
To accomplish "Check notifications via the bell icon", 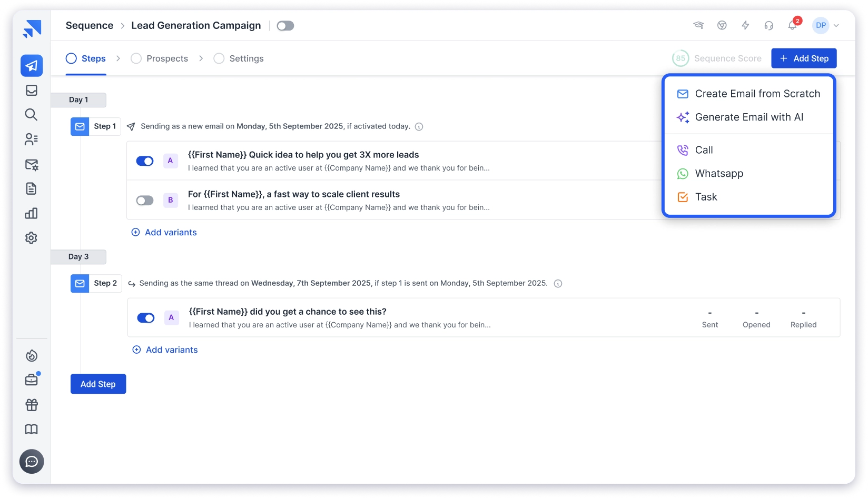I will click(x=792, y=25).
